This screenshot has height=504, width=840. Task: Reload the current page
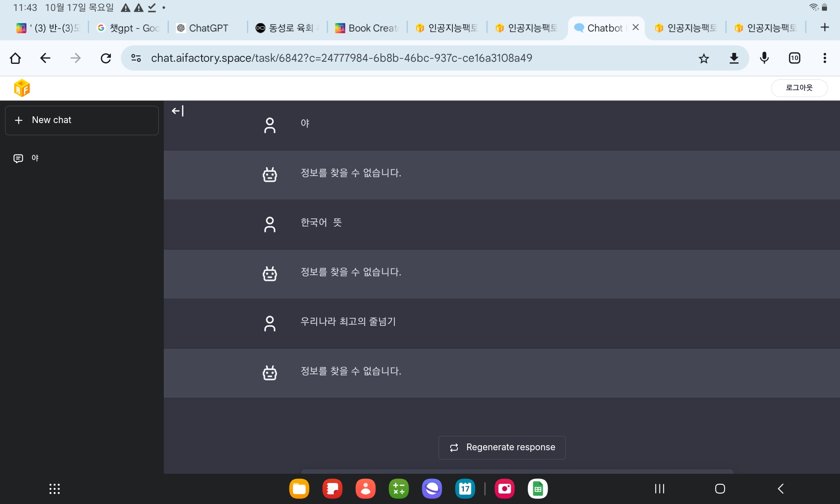pyautogui.click(x=106, y=58)
